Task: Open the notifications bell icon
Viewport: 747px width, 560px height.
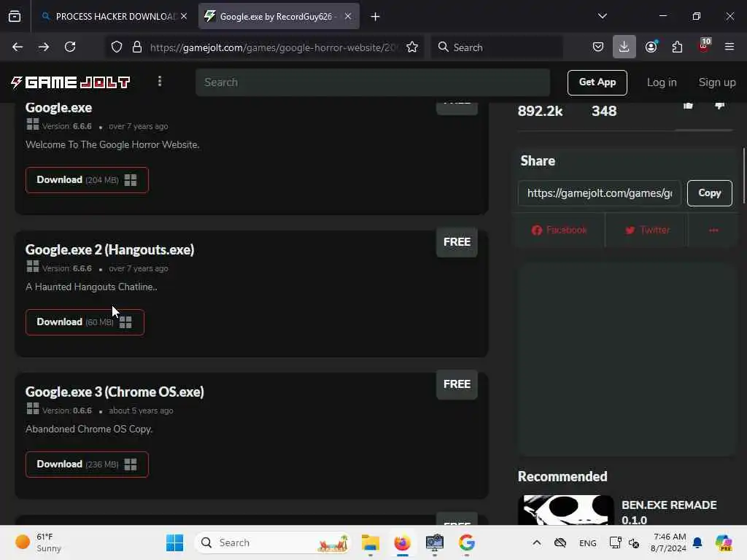Action: point(697,542)
